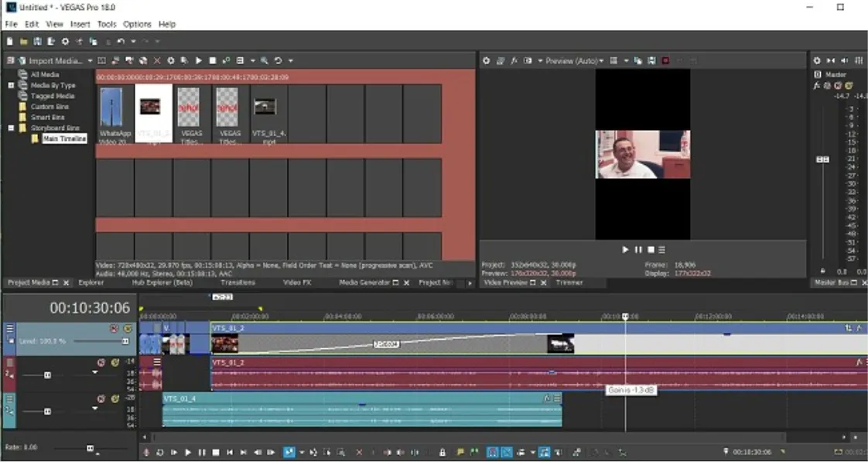
Task: Open Master Bus audio properties gear
Action: (817, 60)
